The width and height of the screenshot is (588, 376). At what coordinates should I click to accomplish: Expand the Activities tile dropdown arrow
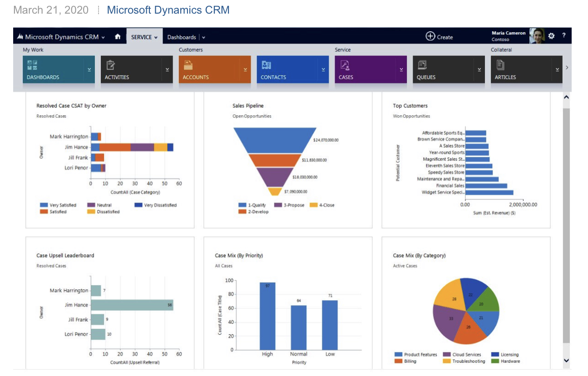(x=168, y=69)
